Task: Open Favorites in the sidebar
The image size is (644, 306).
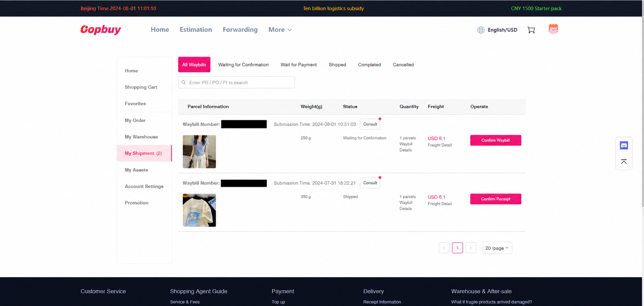Action: (135, 104)
